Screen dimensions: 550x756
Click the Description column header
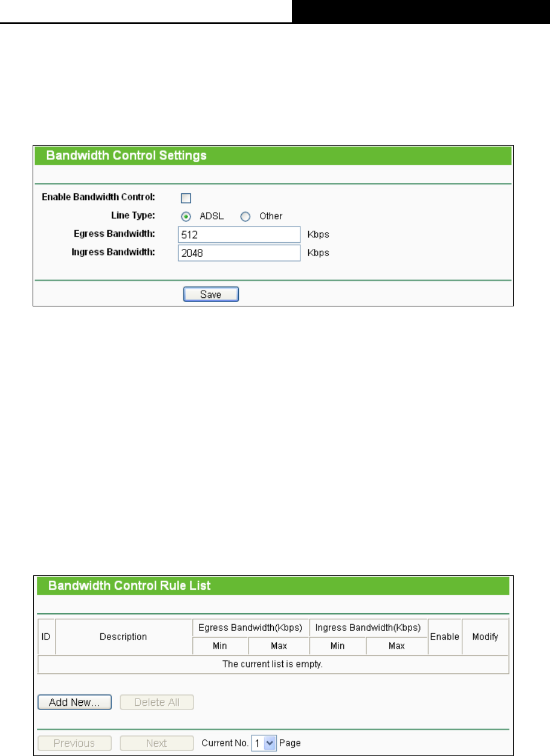[x=123, y=636]
